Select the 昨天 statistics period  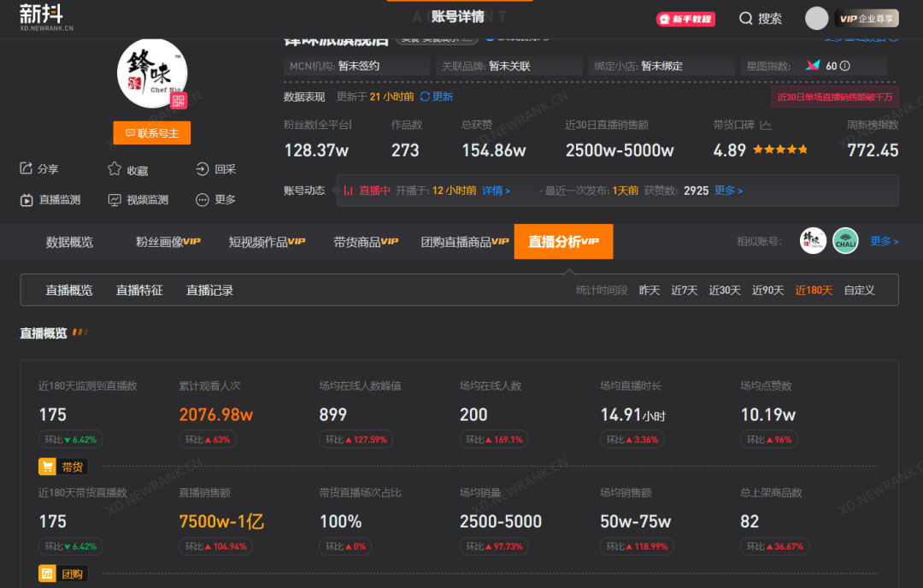[x=650, y=290]
